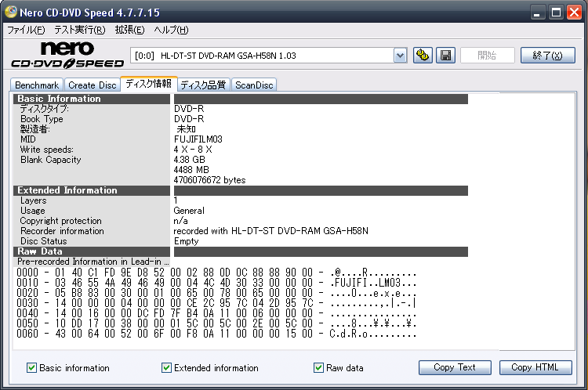Minimize the Nero CD-DVD Speed window

536,13
